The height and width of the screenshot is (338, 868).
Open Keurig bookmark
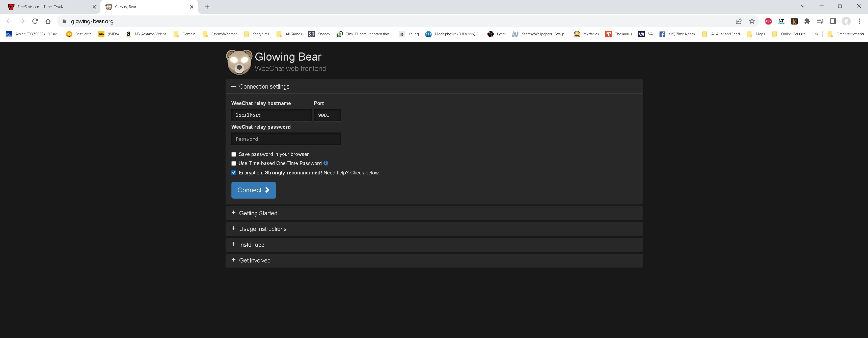tap(409, 34)
